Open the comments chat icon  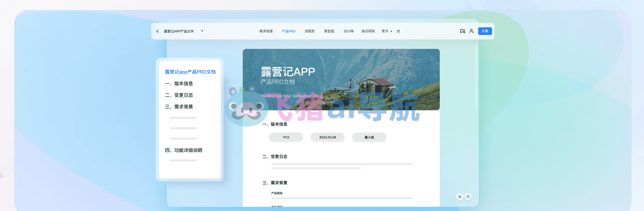tap(463, 31)
